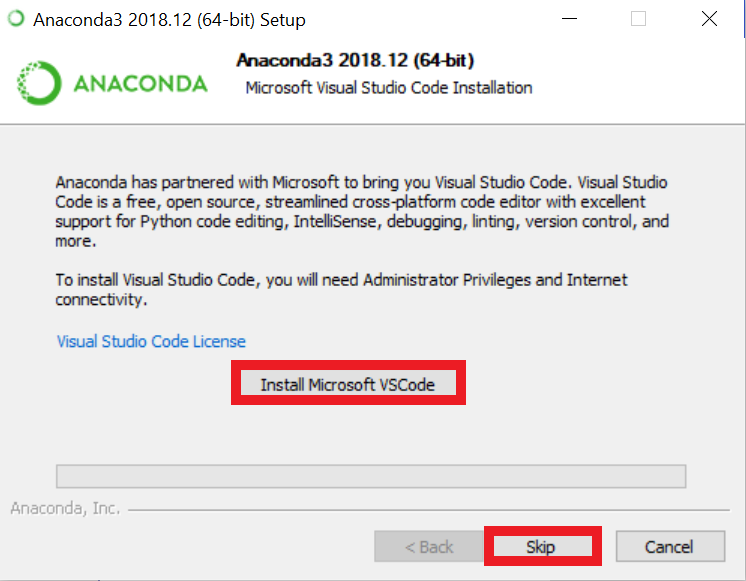This screenshot has width=746, height=581.
Task: Minimize the Anaconda3 Setup window
Action: pyautogui.click(x=569, y=19)
